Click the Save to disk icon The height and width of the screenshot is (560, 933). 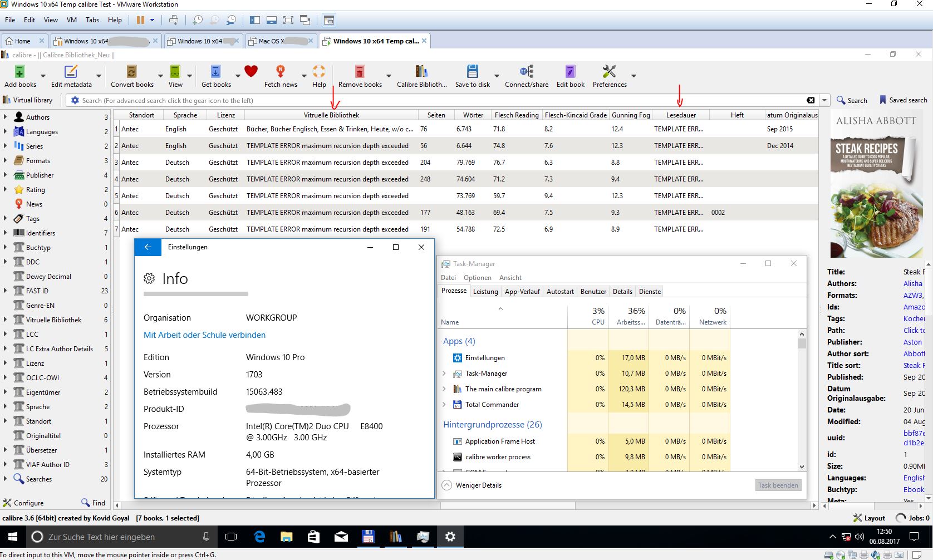pyautogui.click(x=472, y=72)
